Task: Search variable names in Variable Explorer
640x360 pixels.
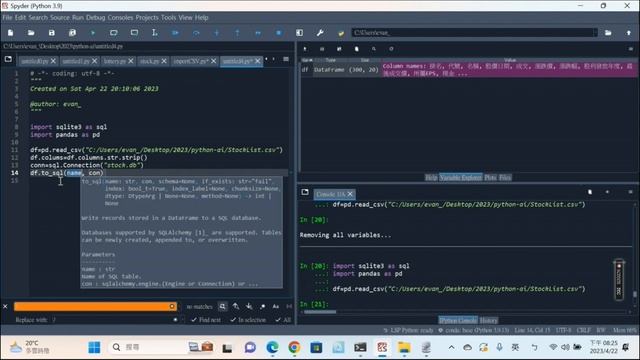Action: pos(374,49)
